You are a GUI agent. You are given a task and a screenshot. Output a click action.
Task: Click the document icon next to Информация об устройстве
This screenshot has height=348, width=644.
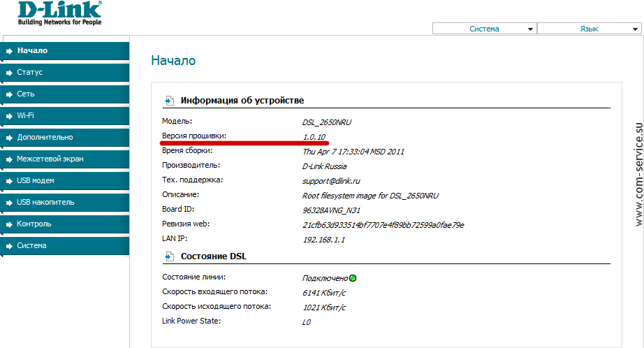(x=169, y=100)
